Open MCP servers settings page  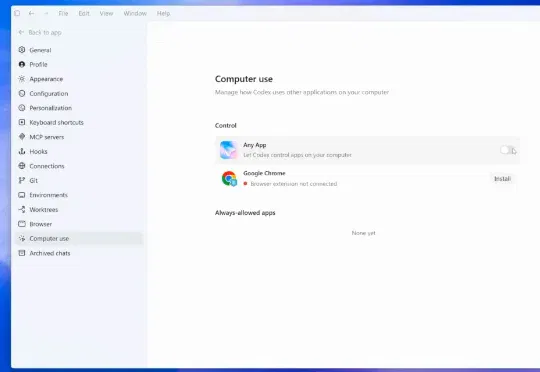[79, 137]
